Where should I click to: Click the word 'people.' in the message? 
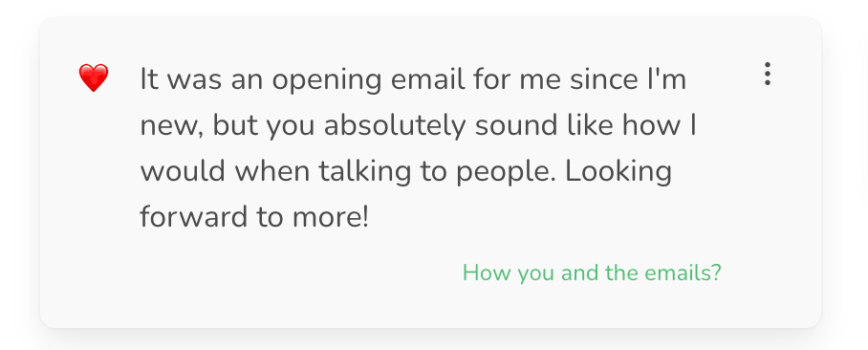pos(508,174)
